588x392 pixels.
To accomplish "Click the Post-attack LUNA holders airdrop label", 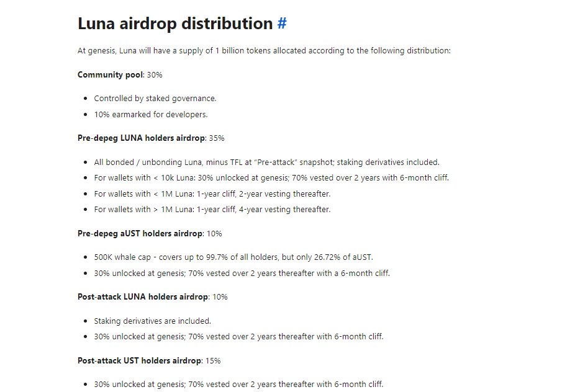I will pyautogui.click(x=143, y=297).
